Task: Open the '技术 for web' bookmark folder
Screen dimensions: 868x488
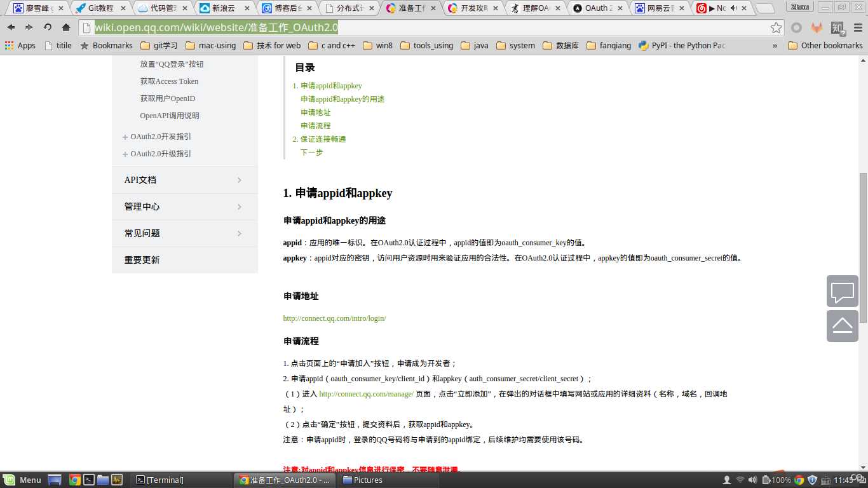Action: (x=272, y=45)
